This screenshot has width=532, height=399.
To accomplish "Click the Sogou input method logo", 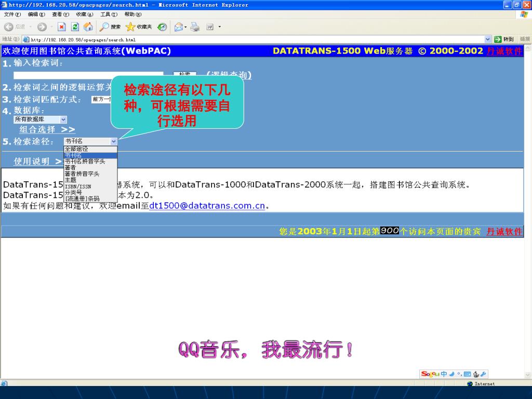I will 430,374.
